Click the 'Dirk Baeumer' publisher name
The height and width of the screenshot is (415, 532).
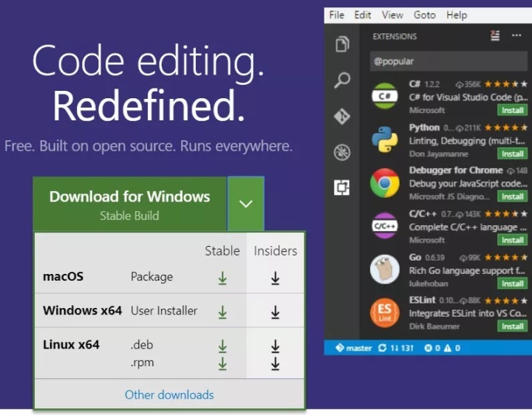[434, 326]
